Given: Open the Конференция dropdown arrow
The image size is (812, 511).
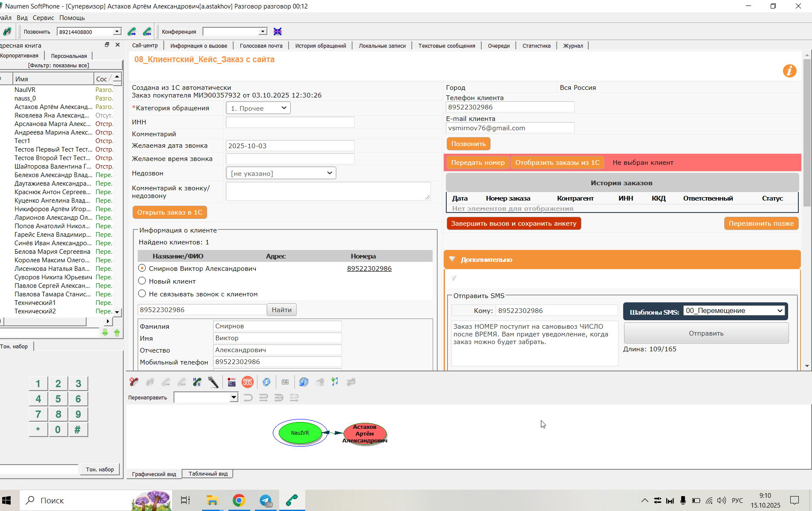Looking at the screenshot, I should [263, 32].
